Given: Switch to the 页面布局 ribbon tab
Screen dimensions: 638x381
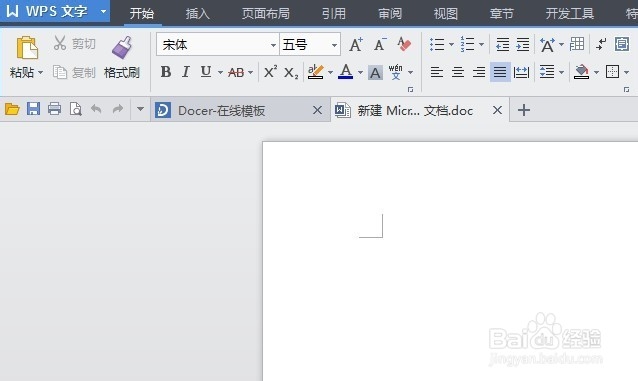Looking at the screenshot, I should click(266, 13).
